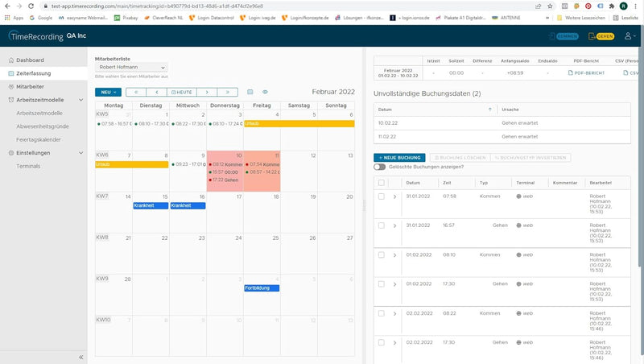This screenshot has width=644, height=364.
Task: Check the select-all checkbox in bookings header
Action: pos(382,183)
